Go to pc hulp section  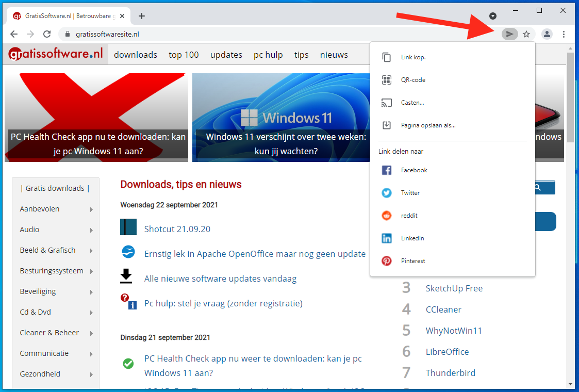coord(268,55)
